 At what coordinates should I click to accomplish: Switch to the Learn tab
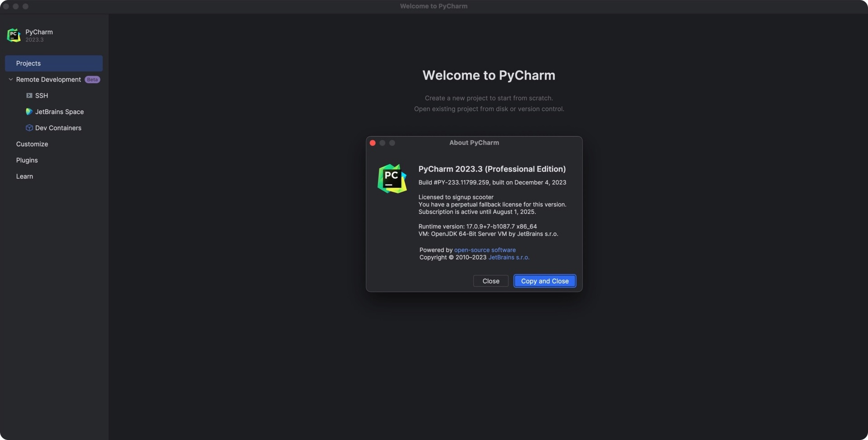[24, 176]
